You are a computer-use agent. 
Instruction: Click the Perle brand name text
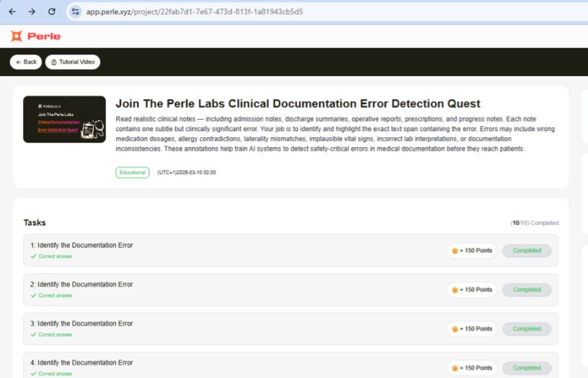pyautogui.click(x=44, y=36)
